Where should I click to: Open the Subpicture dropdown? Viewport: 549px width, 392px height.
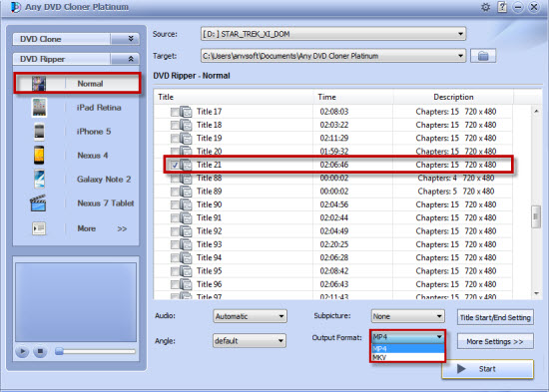(x=408, y=316)
